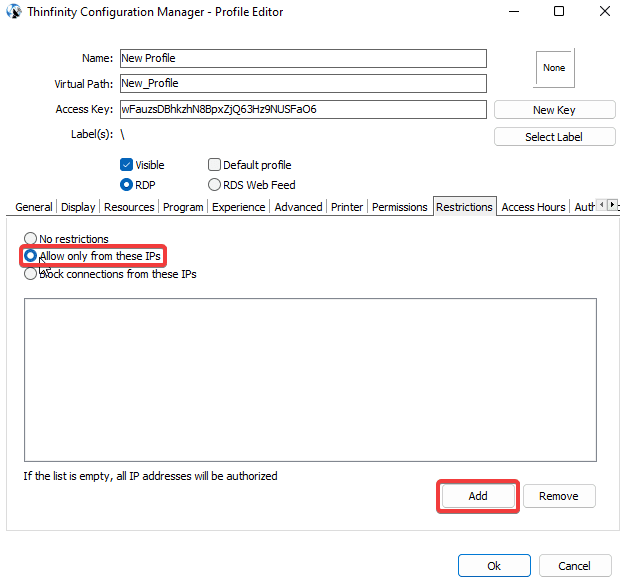Generate a New Key
The width and height of the screenshot is (624, 584).
coord(554,110)
